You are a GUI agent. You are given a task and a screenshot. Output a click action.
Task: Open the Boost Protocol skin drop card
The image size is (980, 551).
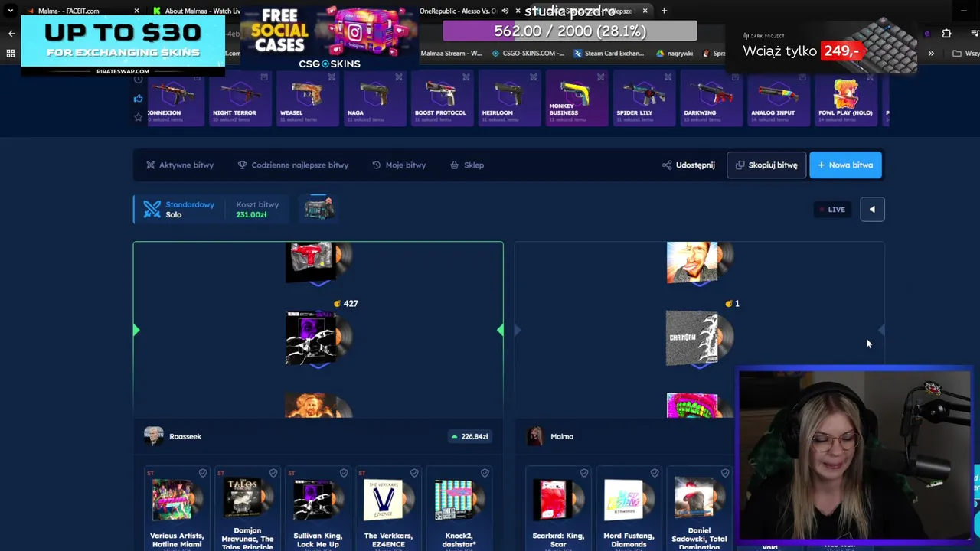pos(442,98)
